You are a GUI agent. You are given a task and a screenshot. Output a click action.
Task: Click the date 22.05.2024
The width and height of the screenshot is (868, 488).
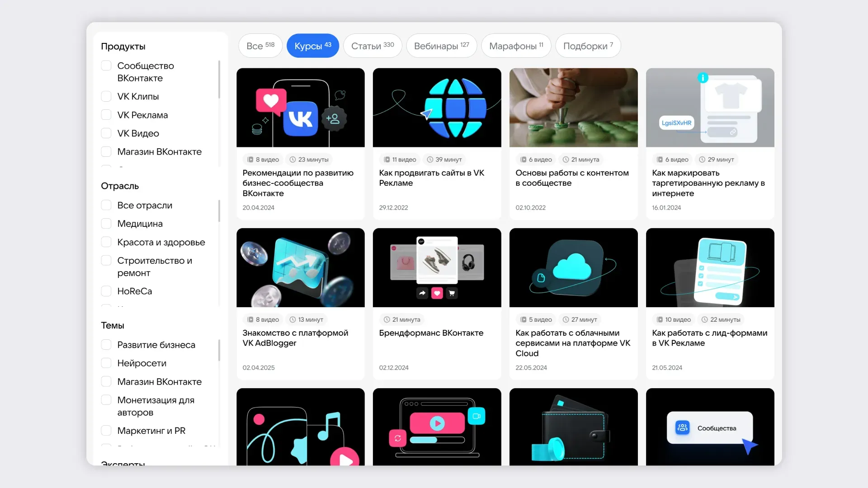[531, 367]
